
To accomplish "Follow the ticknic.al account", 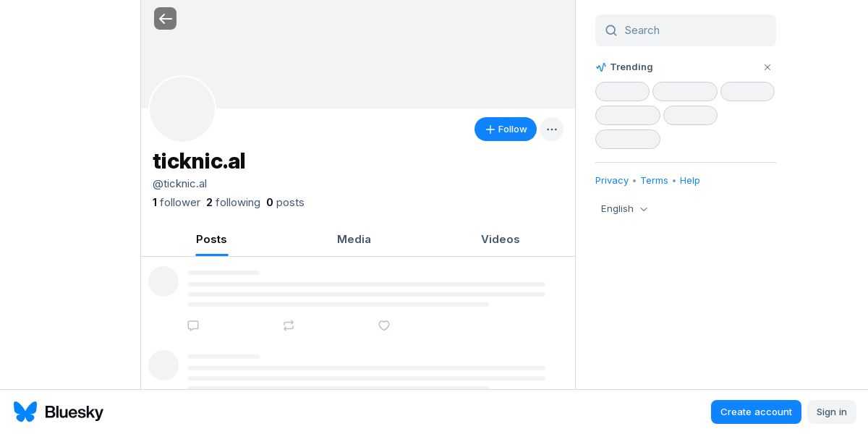I will click(x=506, y=129).
